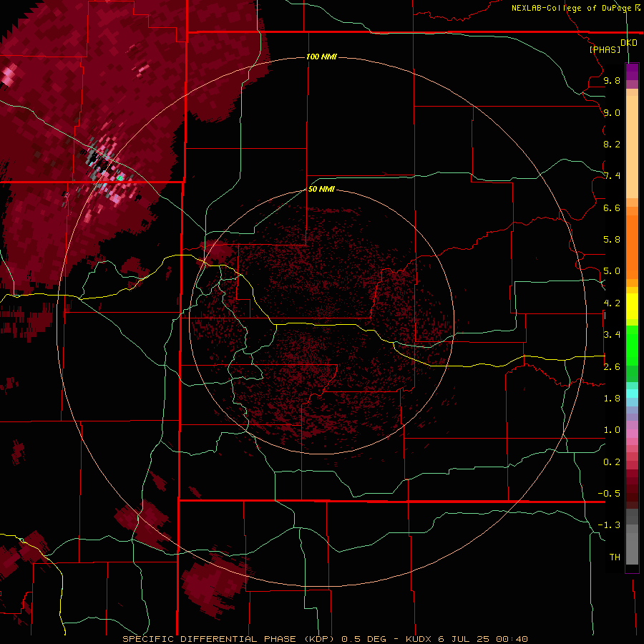Click the TH threshold label on the scale
Image resolution: width=644 pixels, height=644 pixels.
click(615, 557)
